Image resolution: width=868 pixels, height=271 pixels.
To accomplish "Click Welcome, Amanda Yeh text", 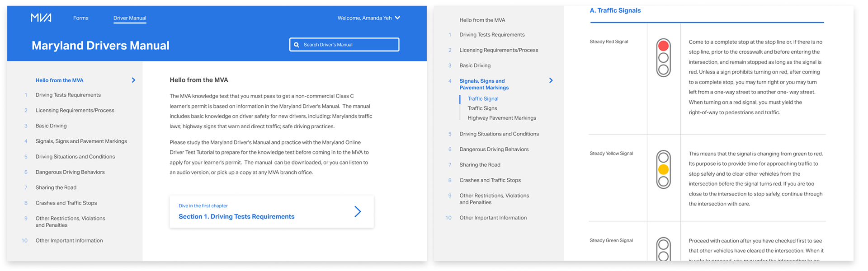I will 364,18.
